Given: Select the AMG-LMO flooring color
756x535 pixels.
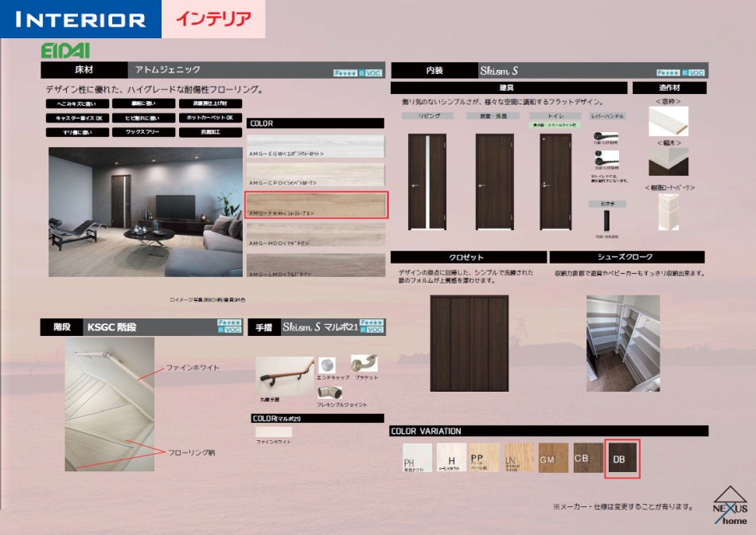Looking at the screenshot, I should 316,265.
